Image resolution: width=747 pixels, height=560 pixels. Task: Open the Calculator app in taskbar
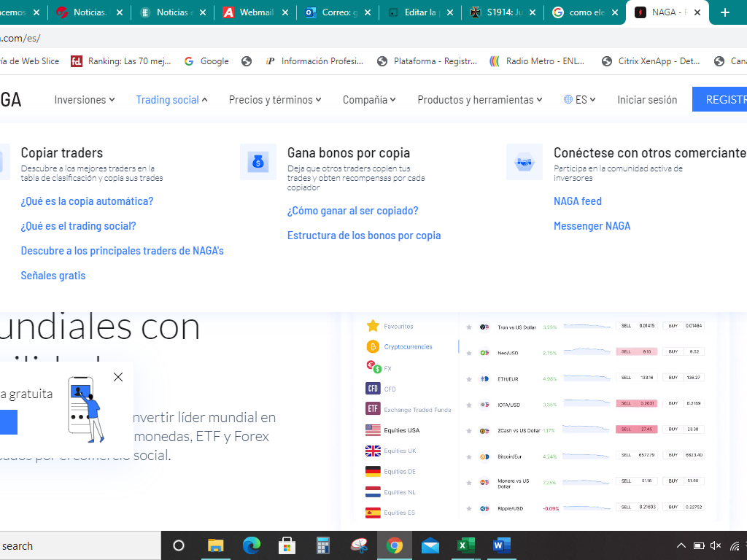click(x=323, y=545)
